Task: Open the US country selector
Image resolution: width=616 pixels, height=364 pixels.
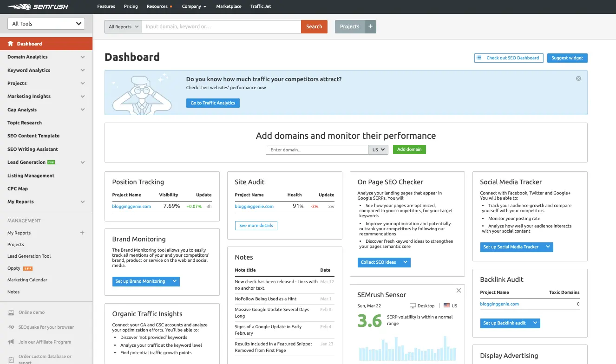Action: pos(378,149)
